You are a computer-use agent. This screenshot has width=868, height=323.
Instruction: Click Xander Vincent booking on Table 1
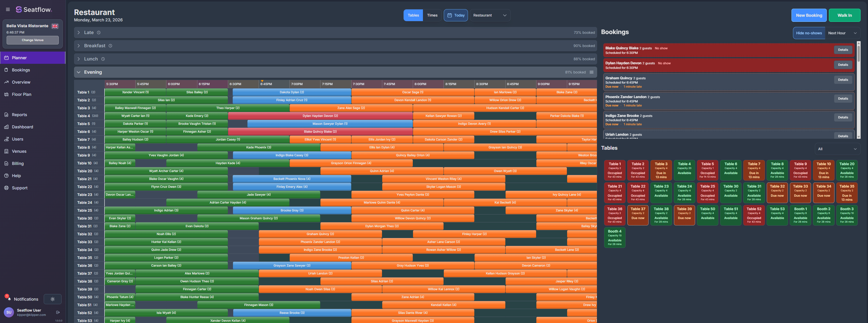click(x=135, y=92)
